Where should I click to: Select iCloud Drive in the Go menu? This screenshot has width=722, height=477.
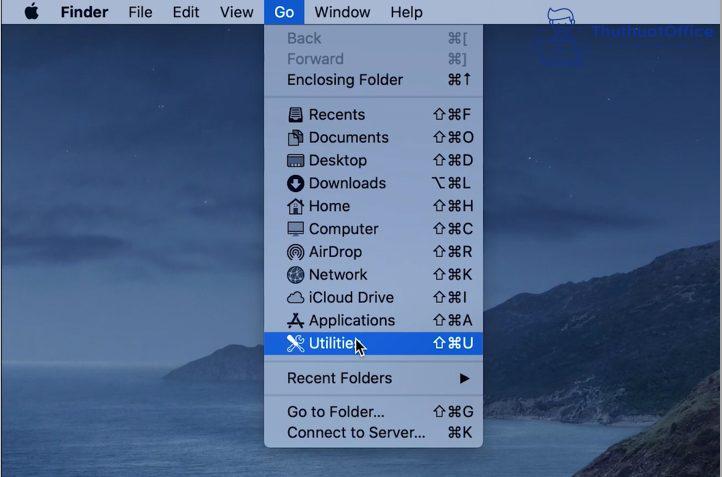tap(373, 297)
